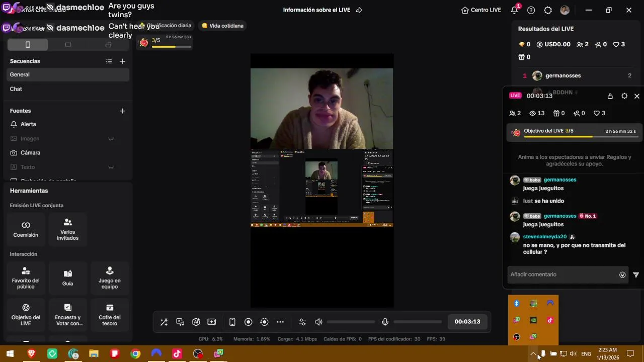Click the screen capture preview in the canvas
Screen dimensions: 644x362
pos(322,188)
